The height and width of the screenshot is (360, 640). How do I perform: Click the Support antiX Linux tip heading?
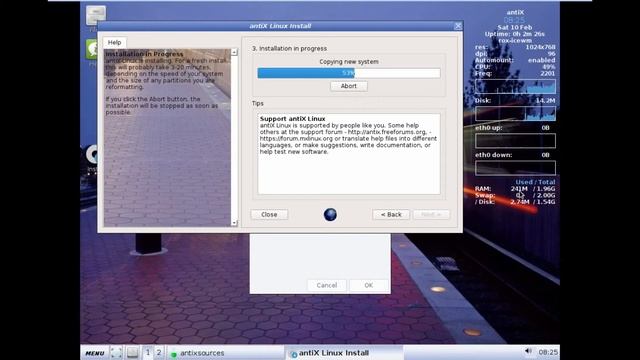pyautogui.click(x=293, y=119)
